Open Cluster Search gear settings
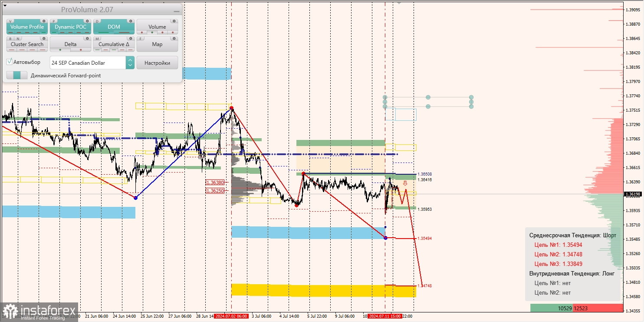Viewport: 644px width, 322px height. click(44, 38)
